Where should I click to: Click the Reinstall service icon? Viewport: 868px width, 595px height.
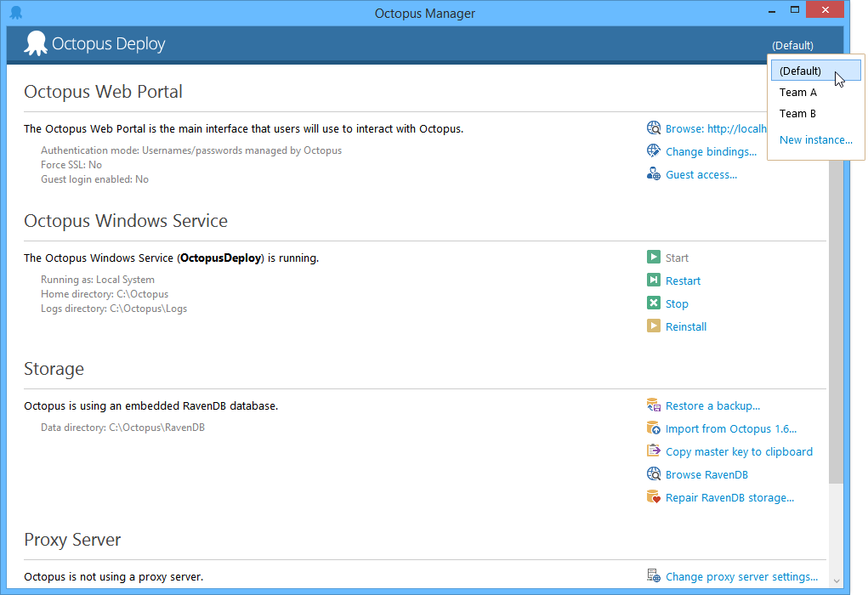(x=654, y=326)
